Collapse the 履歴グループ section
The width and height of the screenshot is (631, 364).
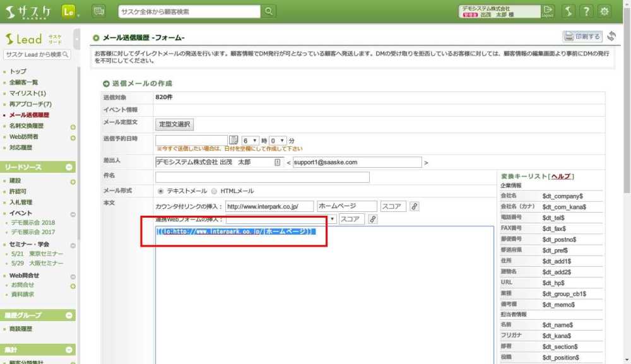point(69,315)
